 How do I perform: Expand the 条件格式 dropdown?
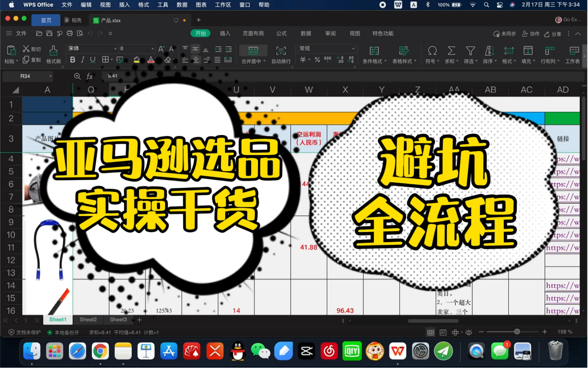click(385, 61)
